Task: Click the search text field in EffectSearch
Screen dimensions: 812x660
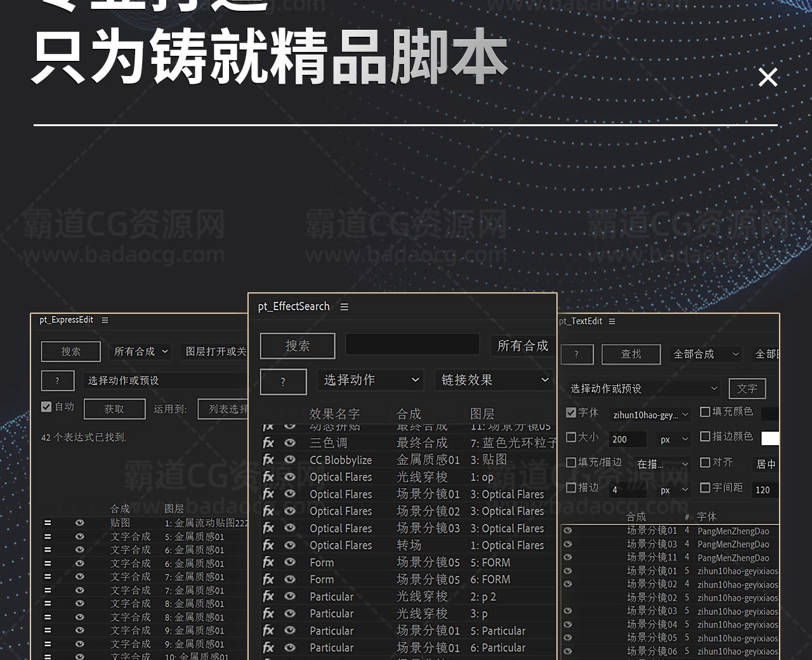Action: point(412,345)
